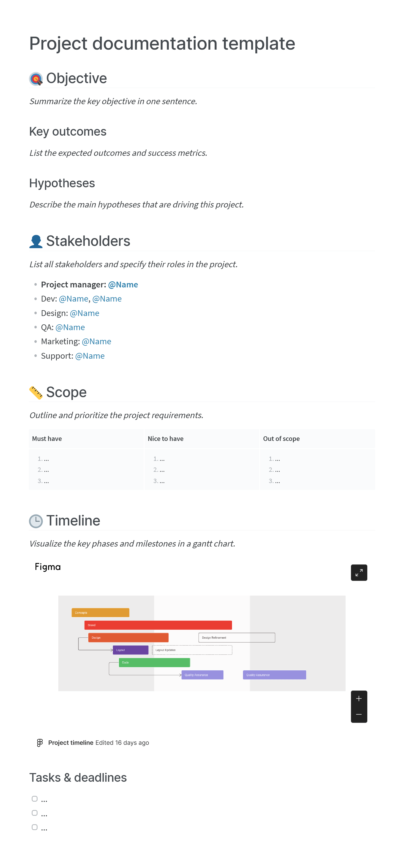Screen dimensions: 404x868
Task: Check the first task checkbox
Action: tap(34, 798)
